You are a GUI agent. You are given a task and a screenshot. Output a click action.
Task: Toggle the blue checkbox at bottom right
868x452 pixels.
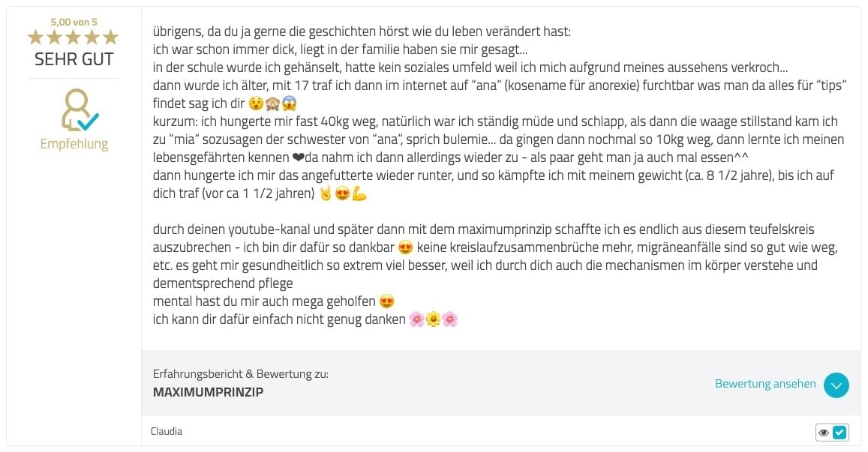click(839, 432)
